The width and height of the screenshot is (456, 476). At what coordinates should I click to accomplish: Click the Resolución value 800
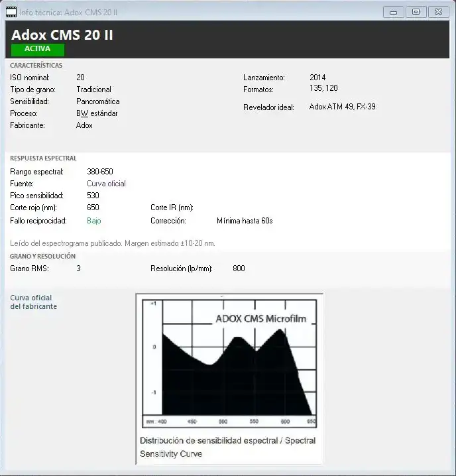click(x=239, y=268)
